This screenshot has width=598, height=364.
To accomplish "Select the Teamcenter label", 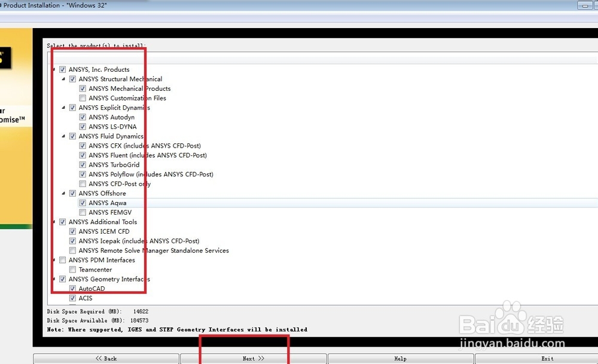I will point(95,270).
